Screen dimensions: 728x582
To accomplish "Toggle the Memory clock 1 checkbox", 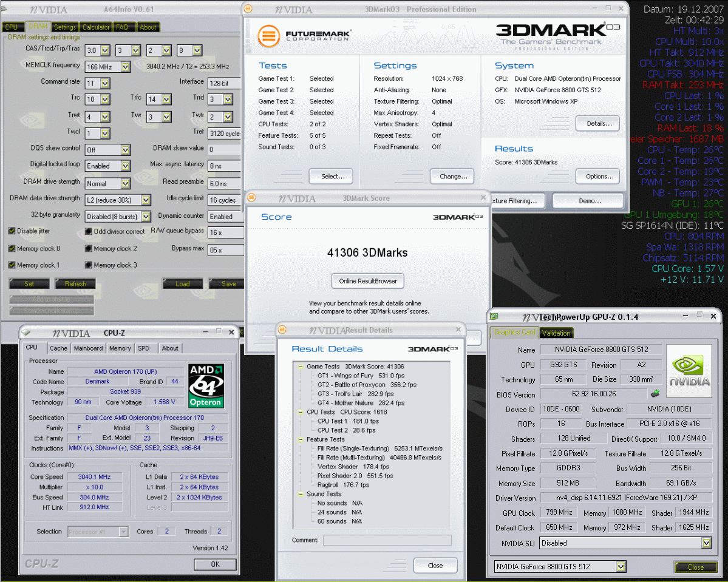I will coord(12,265).
